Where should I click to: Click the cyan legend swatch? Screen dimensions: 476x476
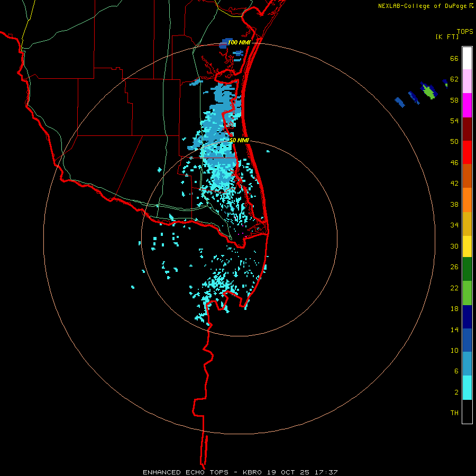[x=467, y=388]
